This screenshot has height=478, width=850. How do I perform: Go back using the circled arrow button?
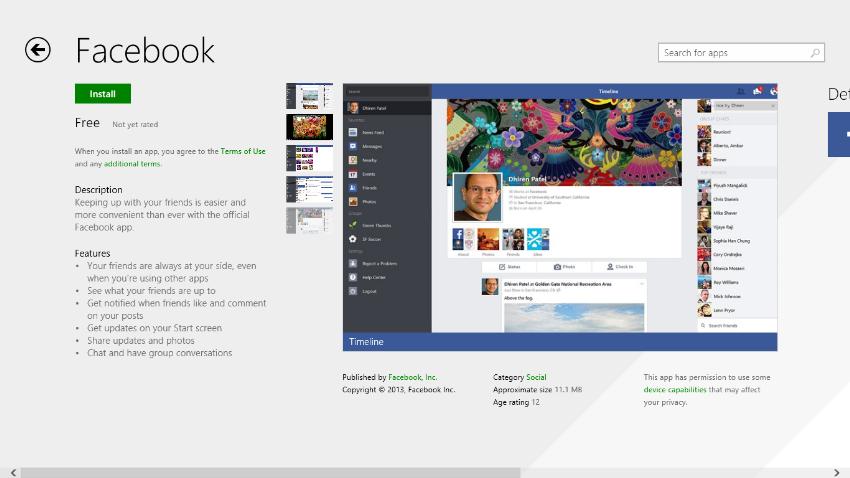tap(38, 50)
